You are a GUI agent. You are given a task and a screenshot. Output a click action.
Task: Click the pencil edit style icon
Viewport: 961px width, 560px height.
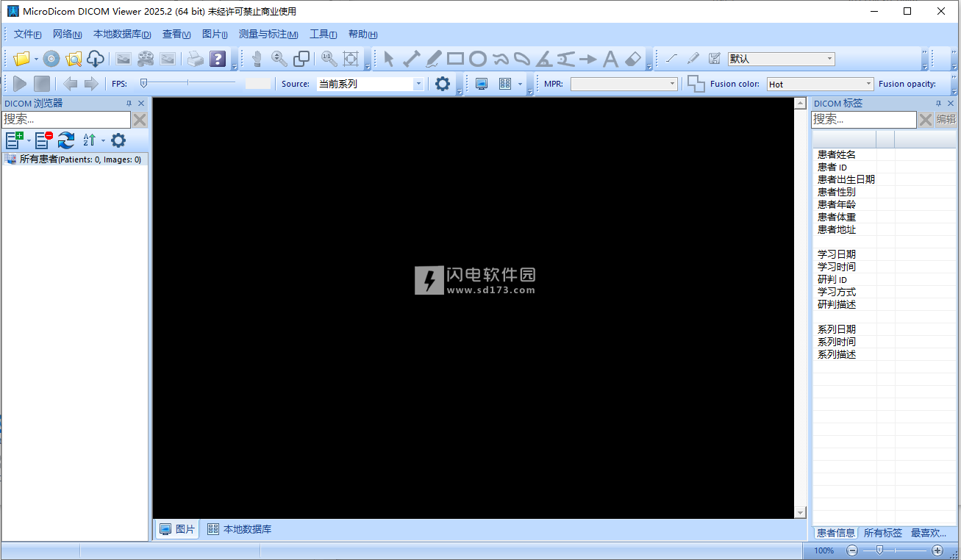coord(693,59)
